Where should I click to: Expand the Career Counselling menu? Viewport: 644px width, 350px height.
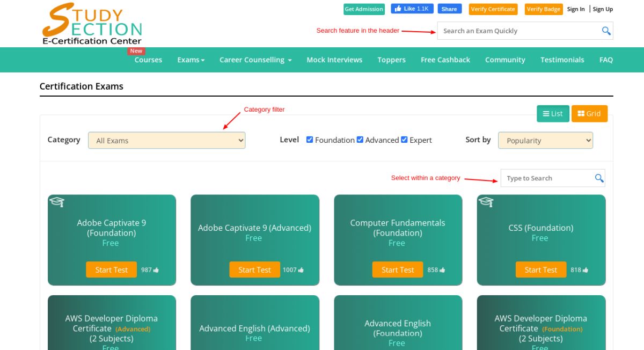click(x=255, y=60)
